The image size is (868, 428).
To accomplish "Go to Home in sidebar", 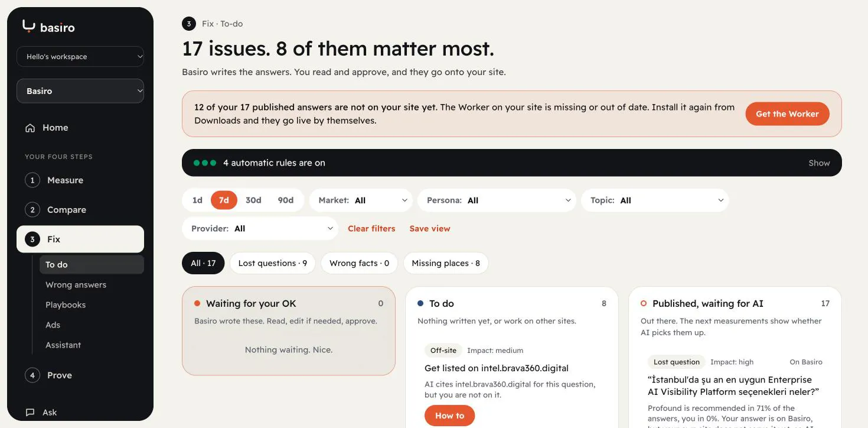I will click(x=80, y=128).
